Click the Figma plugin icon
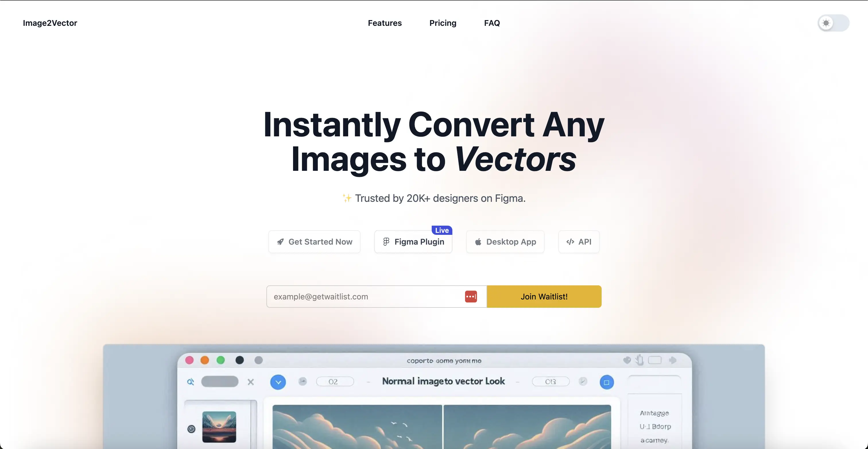Viewport: 868px width, 449px height. (386, 241)
